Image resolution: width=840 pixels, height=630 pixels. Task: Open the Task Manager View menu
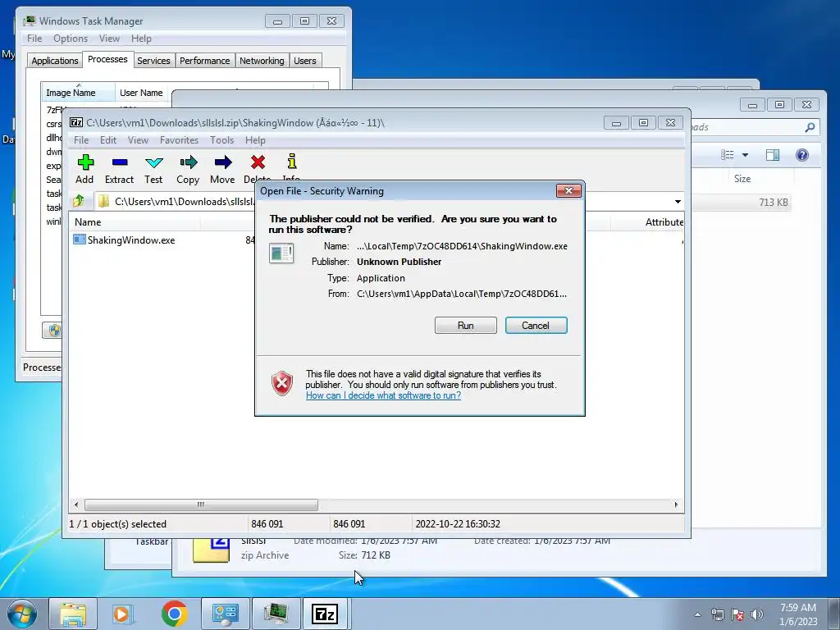click(109, 39)
